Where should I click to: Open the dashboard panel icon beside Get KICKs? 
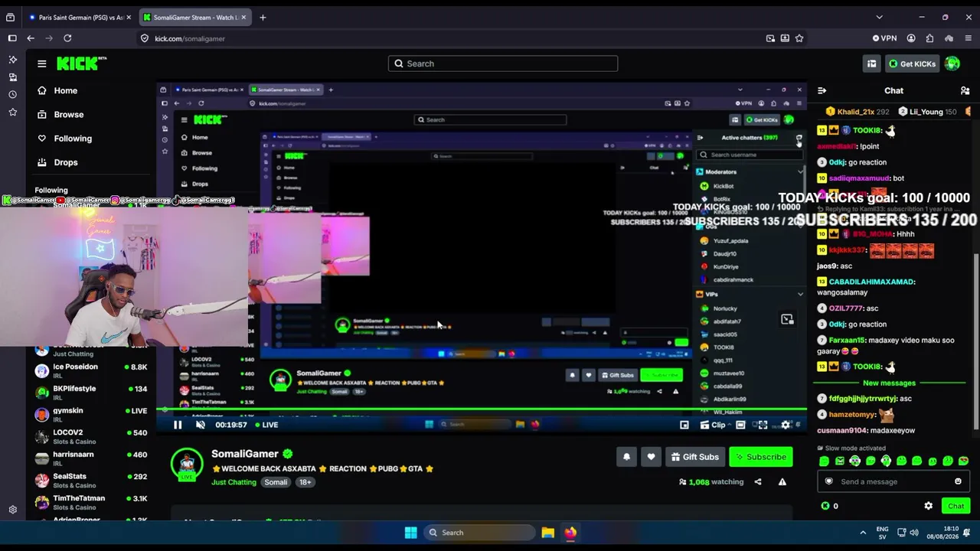click(x=871, y=64)
